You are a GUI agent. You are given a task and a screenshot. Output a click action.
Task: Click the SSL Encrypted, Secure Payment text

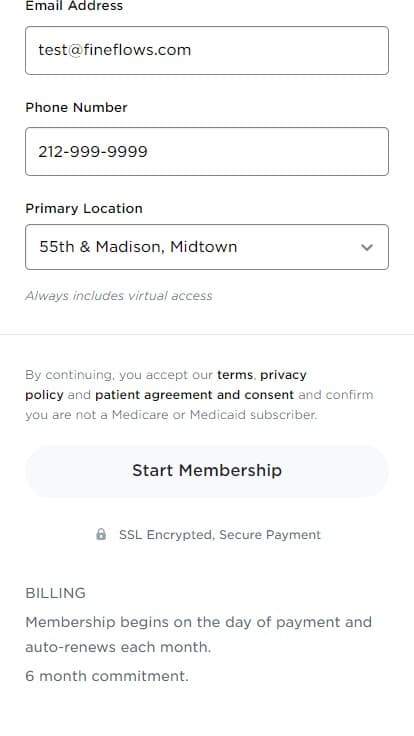(x=220, y=535)
